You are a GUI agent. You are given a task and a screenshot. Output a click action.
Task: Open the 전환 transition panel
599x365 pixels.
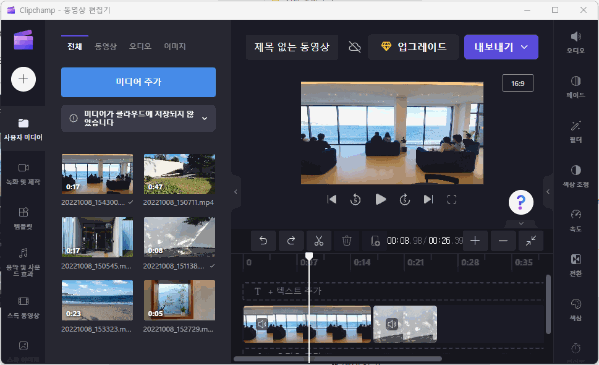576,265
